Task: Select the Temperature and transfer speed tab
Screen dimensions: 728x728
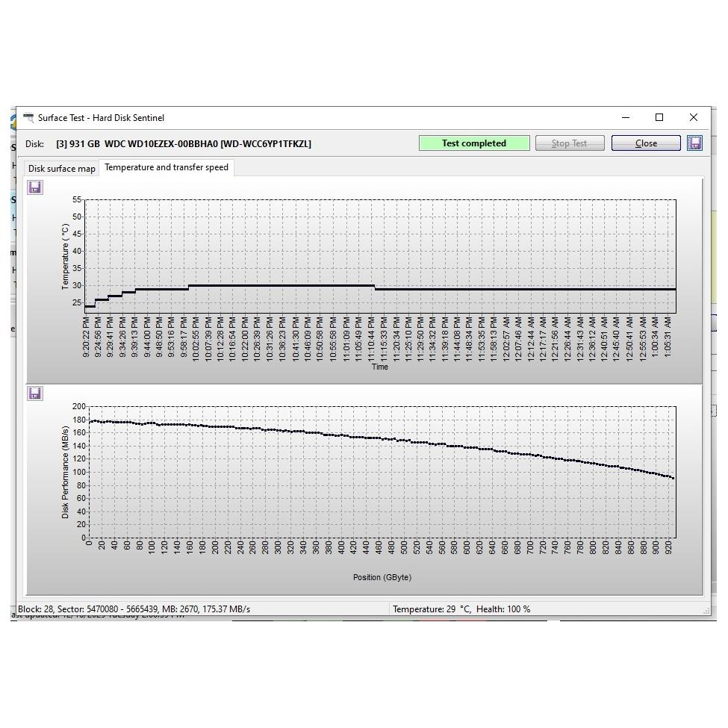Action: click(x=167, y=167)
